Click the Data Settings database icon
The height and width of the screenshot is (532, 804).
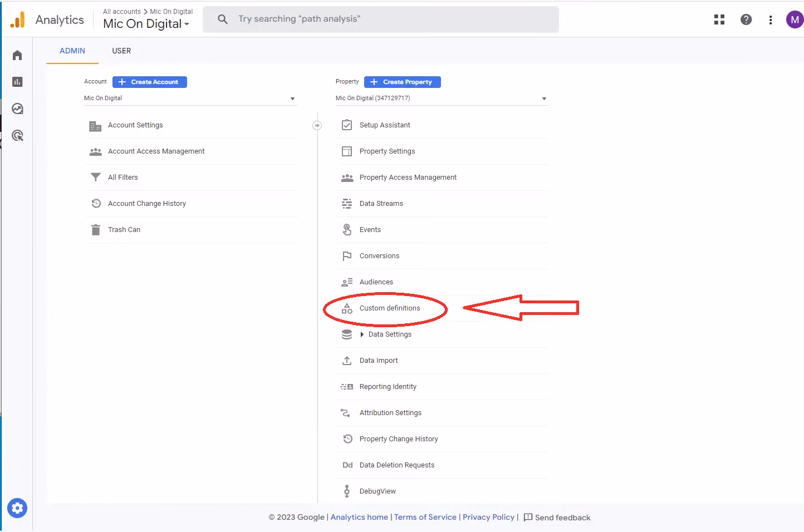347,334
